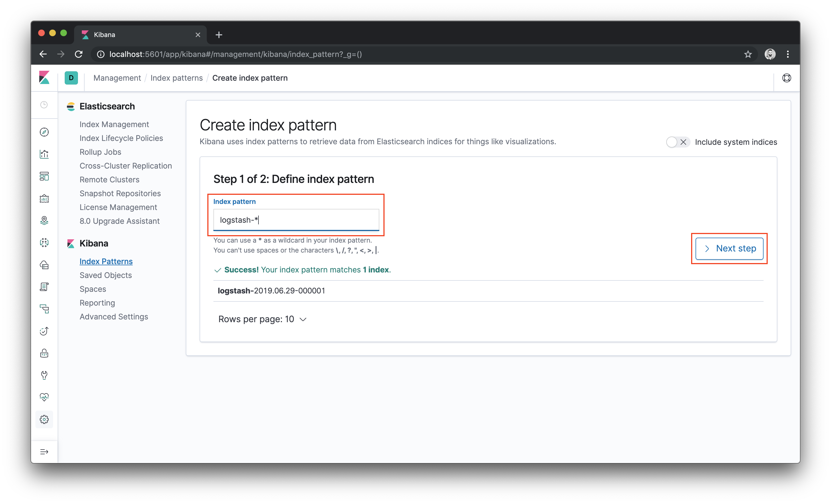Open the Machine Learning icon
Viewport: 831px width, 504px height.
tap(44, 243)
